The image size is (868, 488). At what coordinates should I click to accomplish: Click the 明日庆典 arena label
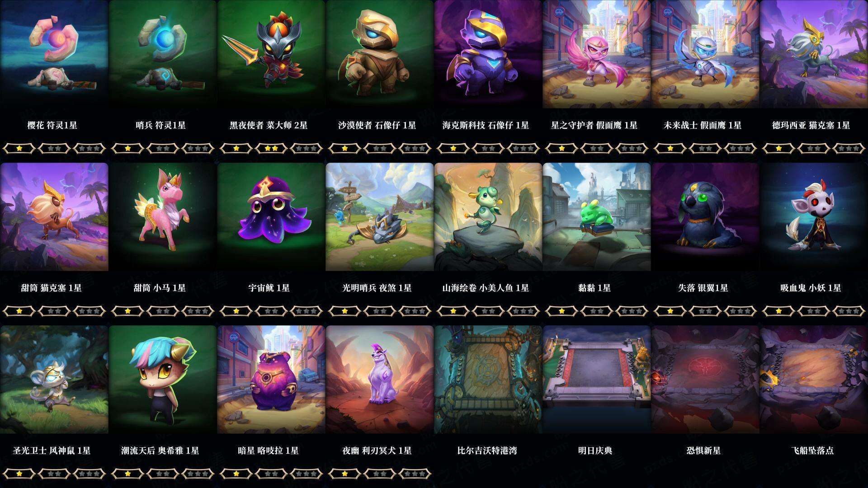point(595,450)
